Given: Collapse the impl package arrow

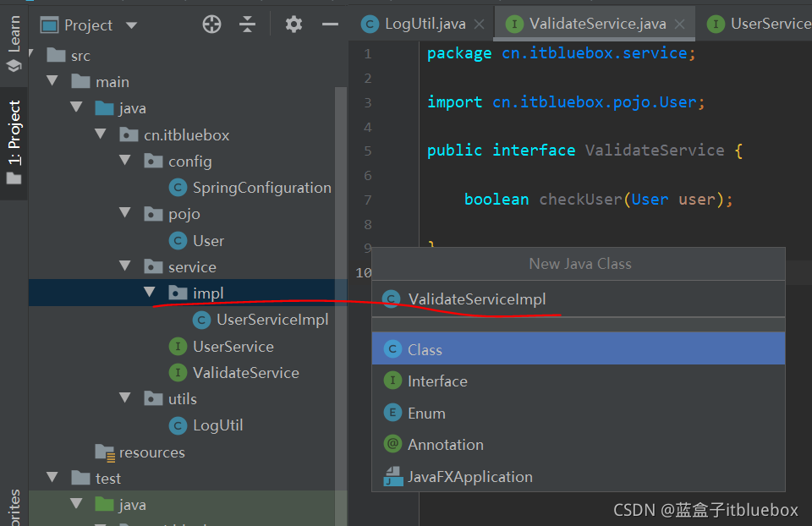Looking at the screenshot, I should click(150, 292).
